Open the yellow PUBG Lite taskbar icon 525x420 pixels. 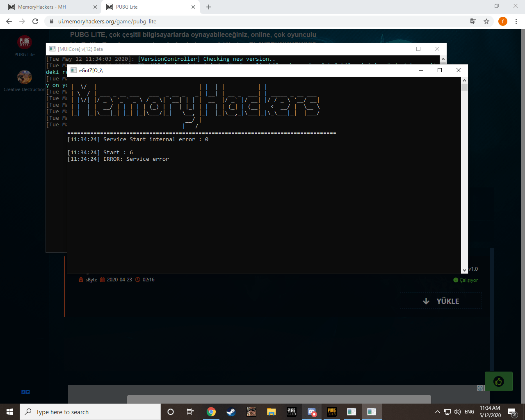[x=331, y=412]
